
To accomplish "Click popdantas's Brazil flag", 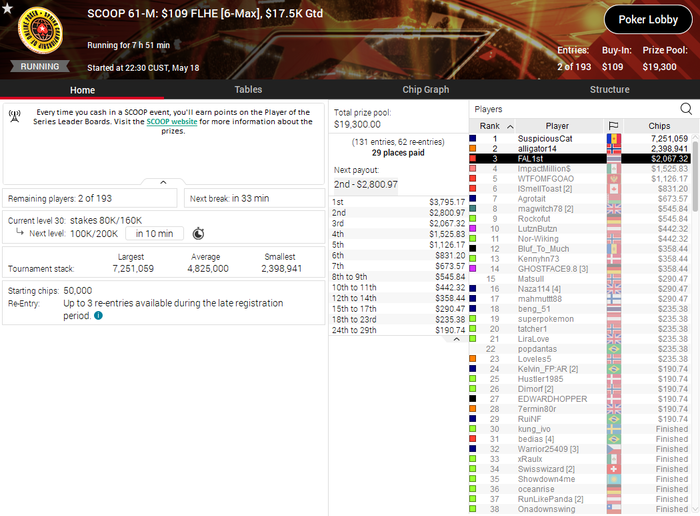I will (614, 349).
